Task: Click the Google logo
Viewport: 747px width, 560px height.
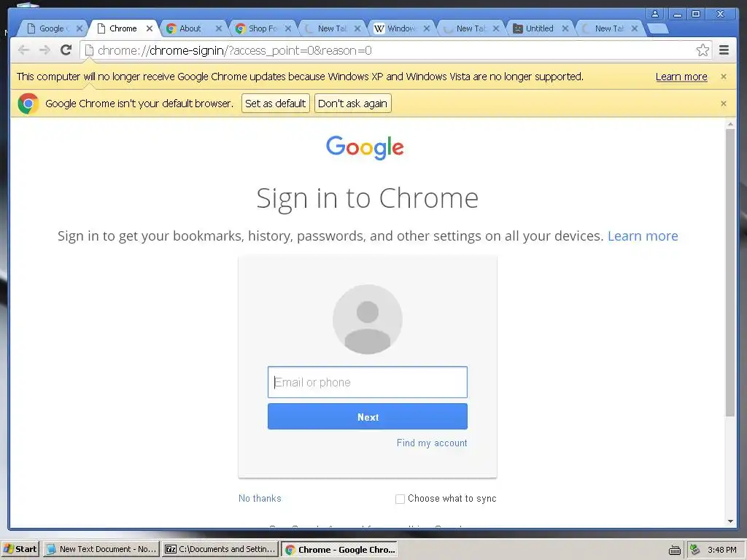Action: [365, 147]
